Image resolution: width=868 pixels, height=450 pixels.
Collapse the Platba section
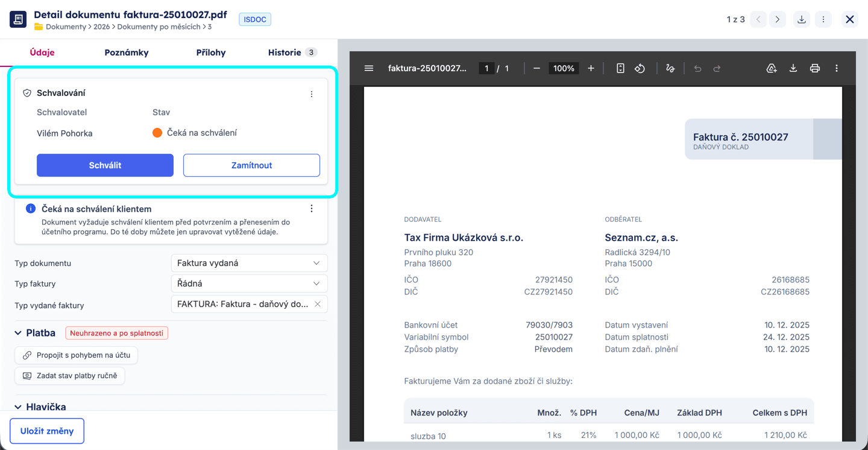pyautogui.click(x=18, y=333)
